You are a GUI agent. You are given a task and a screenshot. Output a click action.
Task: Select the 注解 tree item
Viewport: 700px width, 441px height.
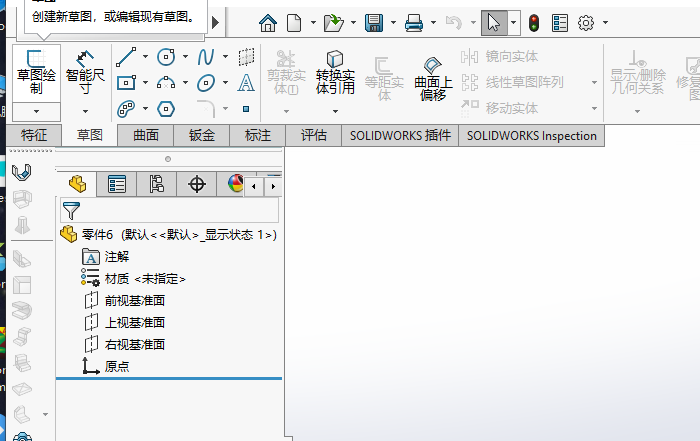pyautogui.click(x=106, y=257)
